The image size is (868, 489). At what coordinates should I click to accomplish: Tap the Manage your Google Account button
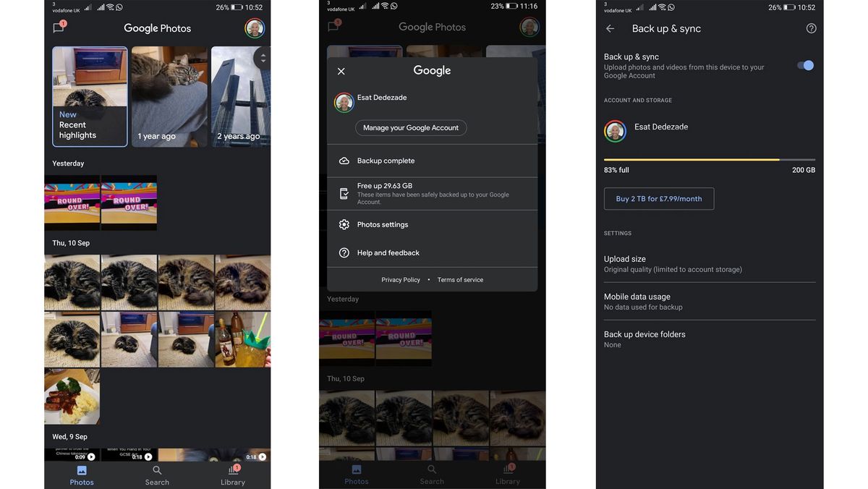pos(411,127)
